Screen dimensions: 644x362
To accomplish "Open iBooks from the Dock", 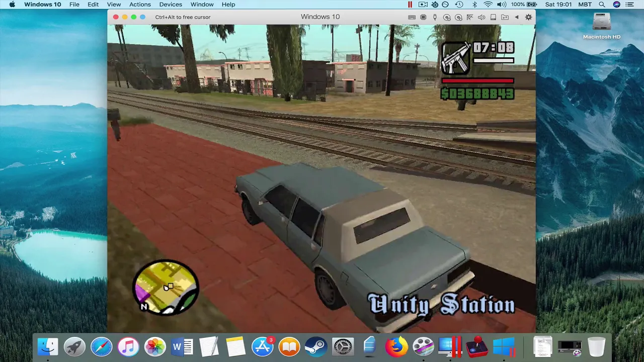I will 289,347.
